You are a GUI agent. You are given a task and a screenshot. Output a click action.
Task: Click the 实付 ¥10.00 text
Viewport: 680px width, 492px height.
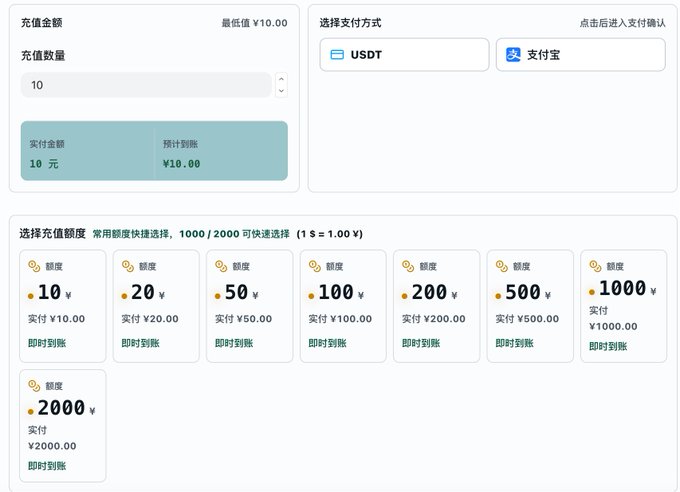pyautogui.click(x=56, y=319)
